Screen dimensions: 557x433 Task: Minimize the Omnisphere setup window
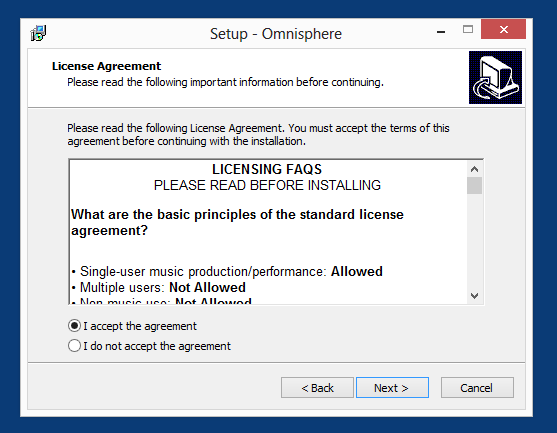pyautogui.click(x=441, y=31)
